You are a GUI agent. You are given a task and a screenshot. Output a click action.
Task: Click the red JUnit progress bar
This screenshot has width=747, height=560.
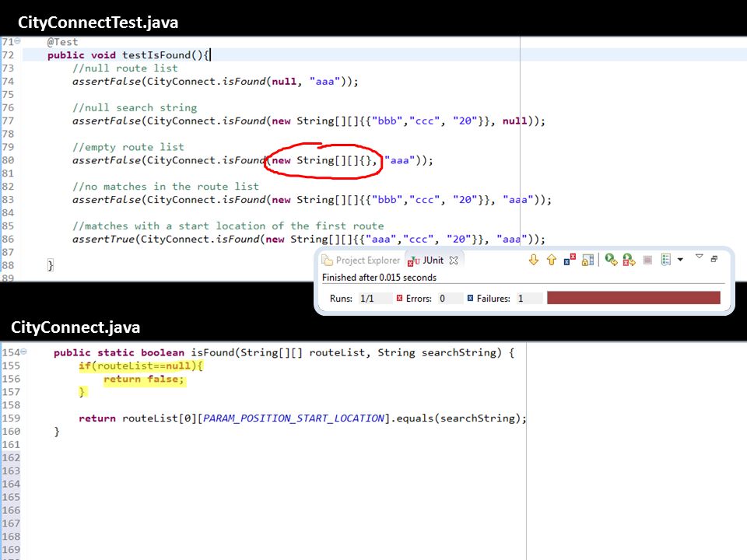point(633,298)
